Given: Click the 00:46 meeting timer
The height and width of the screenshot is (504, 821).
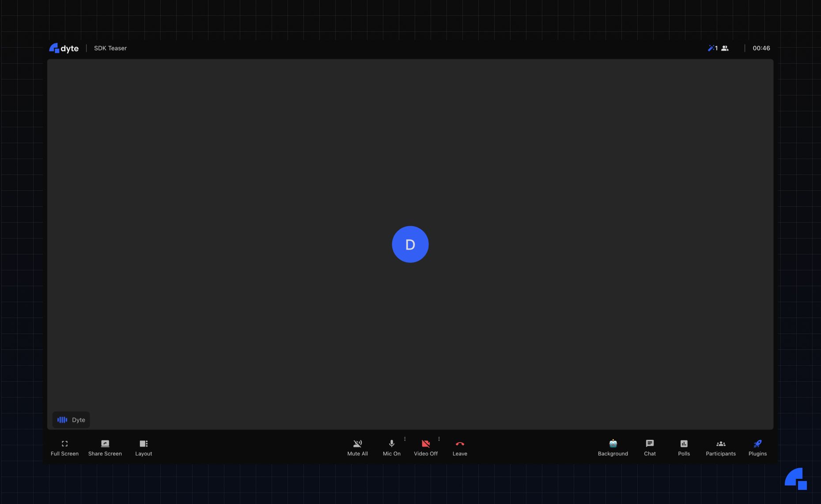Looking at the screenshot, I should click(761, 48).
